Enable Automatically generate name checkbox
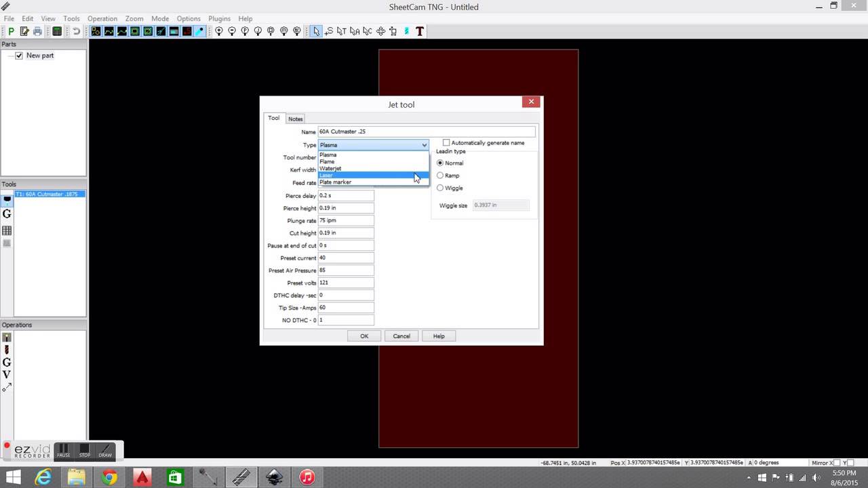This screenshot has height=488, width=868. 446,143
